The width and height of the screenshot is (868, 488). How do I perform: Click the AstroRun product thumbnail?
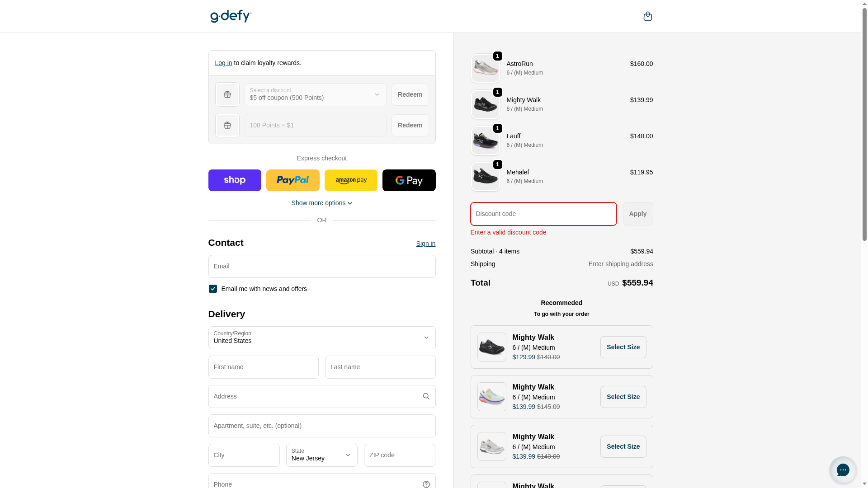tap(485, 68)
